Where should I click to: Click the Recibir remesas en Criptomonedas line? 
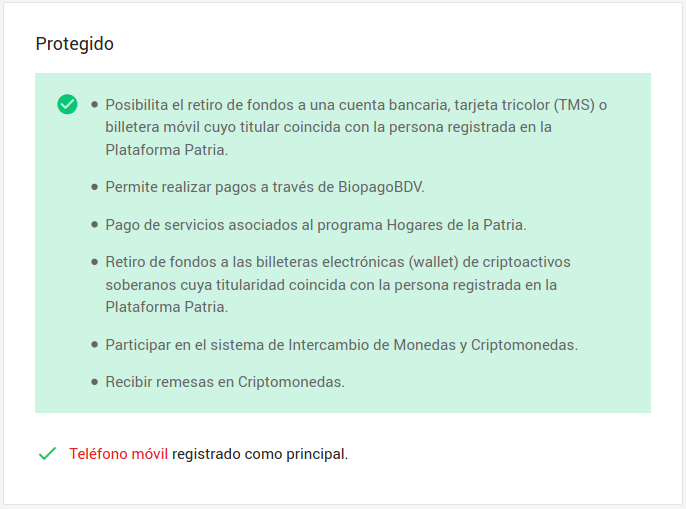pyautogui.click(x=225, y=382)
